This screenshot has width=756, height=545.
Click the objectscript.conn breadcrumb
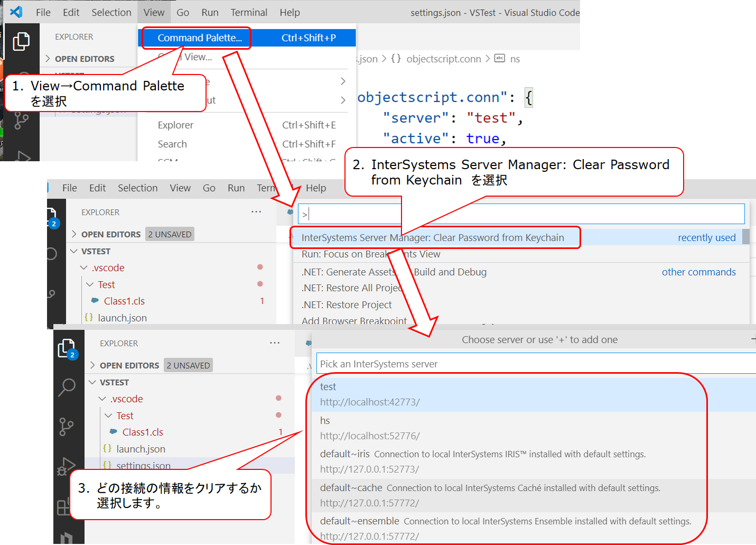[x=443, y=59]
